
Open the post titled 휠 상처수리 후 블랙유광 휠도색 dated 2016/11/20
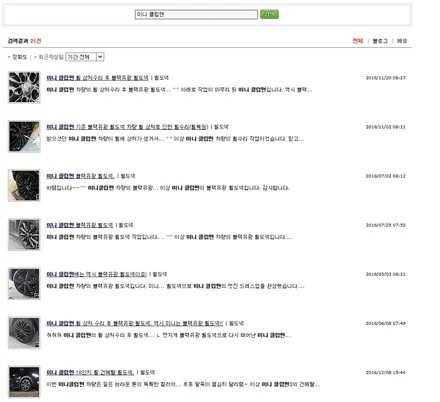click(97, 78)
